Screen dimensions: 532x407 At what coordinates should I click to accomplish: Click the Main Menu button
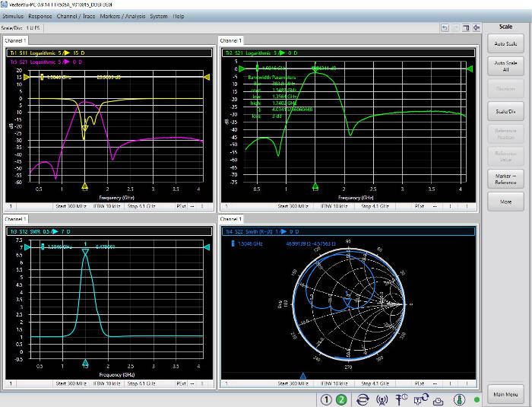tap(505, 394)
